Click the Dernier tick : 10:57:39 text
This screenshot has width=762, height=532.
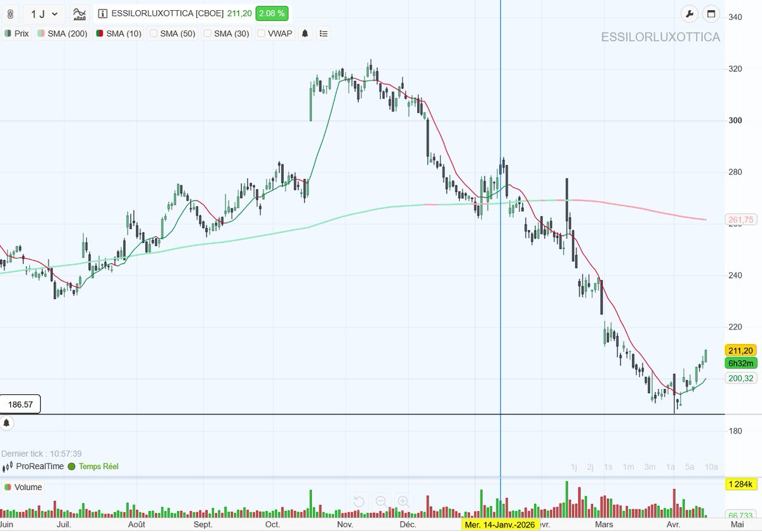point(41,453)
